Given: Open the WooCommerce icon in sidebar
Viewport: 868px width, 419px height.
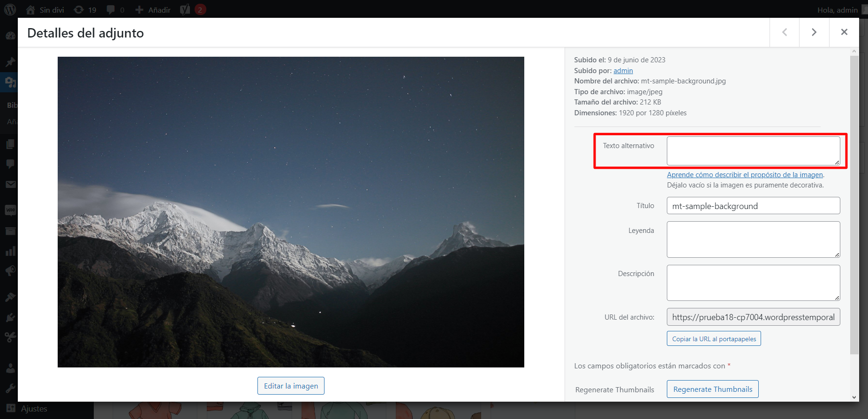Looking at the screenshot, I should pos(10,209).
